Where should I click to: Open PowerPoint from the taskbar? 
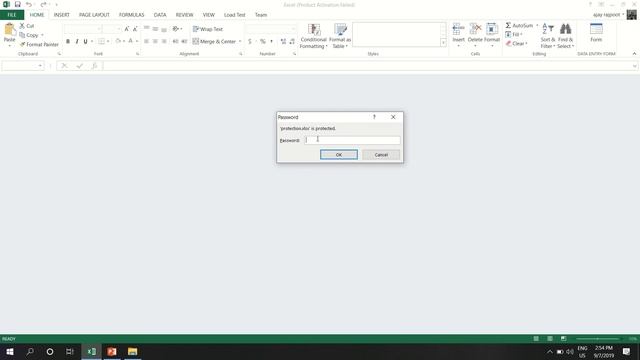(x=112, y=351)
